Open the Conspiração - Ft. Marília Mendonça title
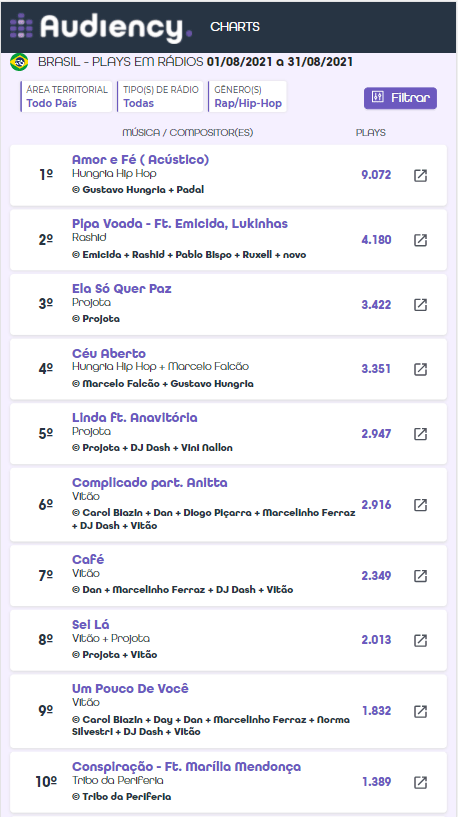 187,766
